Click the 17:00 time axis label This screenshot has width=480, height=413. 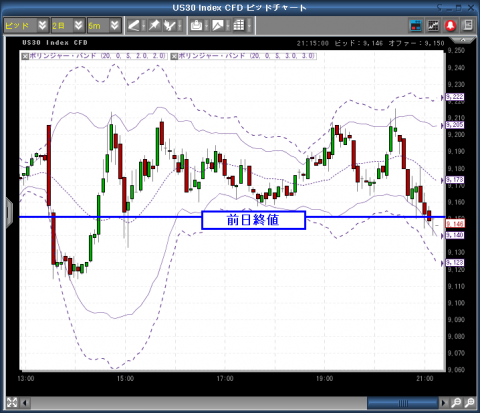[x=225, y=379]
